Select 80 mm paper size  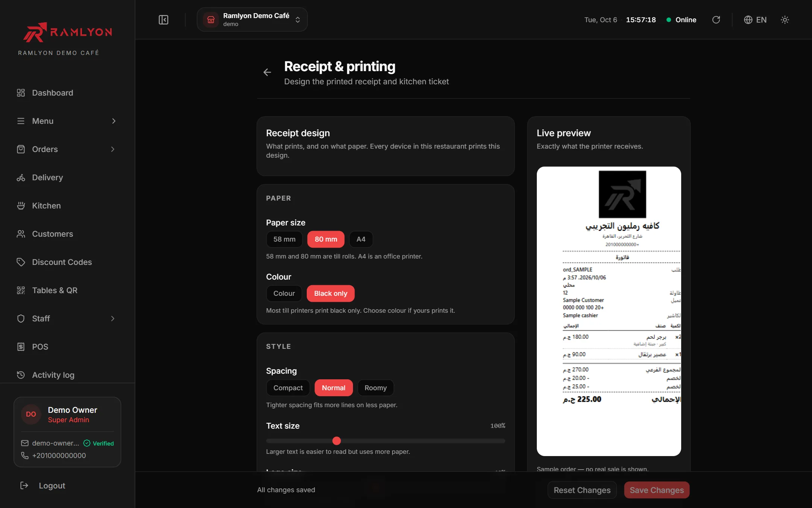click(x=326, y=239)
